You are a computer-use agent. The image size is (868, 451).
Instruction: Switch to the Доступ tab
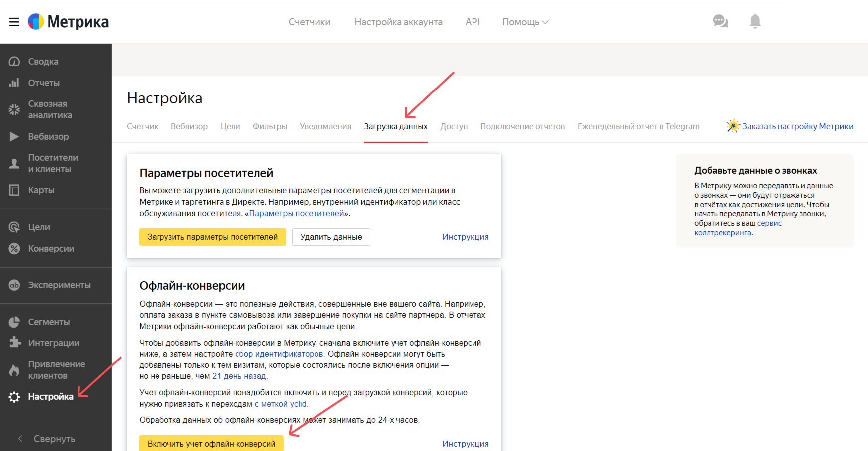click(454, 126)
